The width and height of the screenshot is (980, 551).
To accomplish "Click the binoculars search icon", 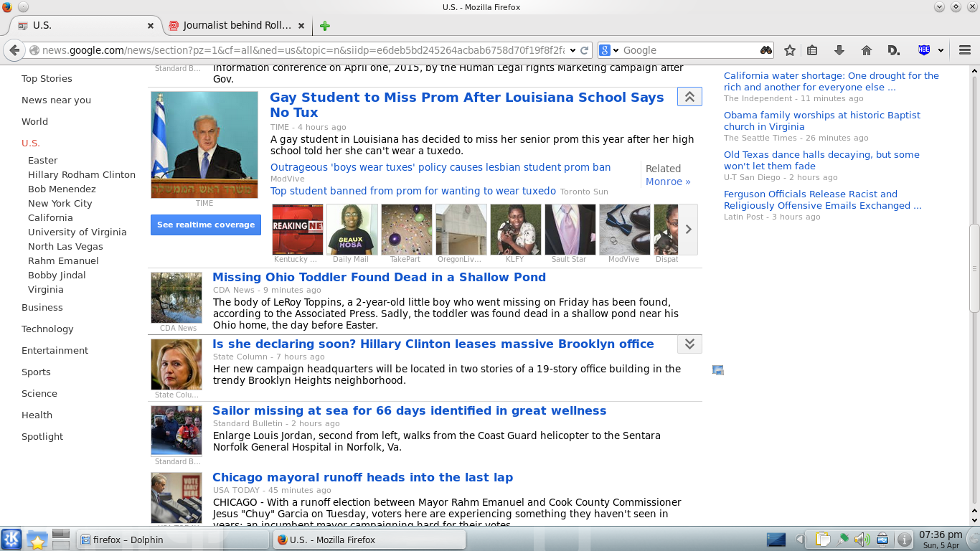I will pos(766,50).
